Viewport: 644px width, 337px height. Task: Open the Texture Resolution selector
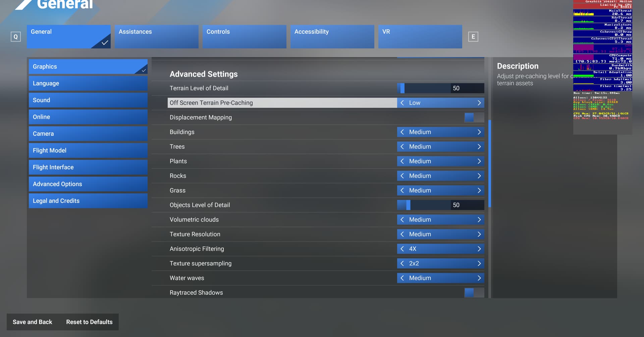click(x=440, y=234)
